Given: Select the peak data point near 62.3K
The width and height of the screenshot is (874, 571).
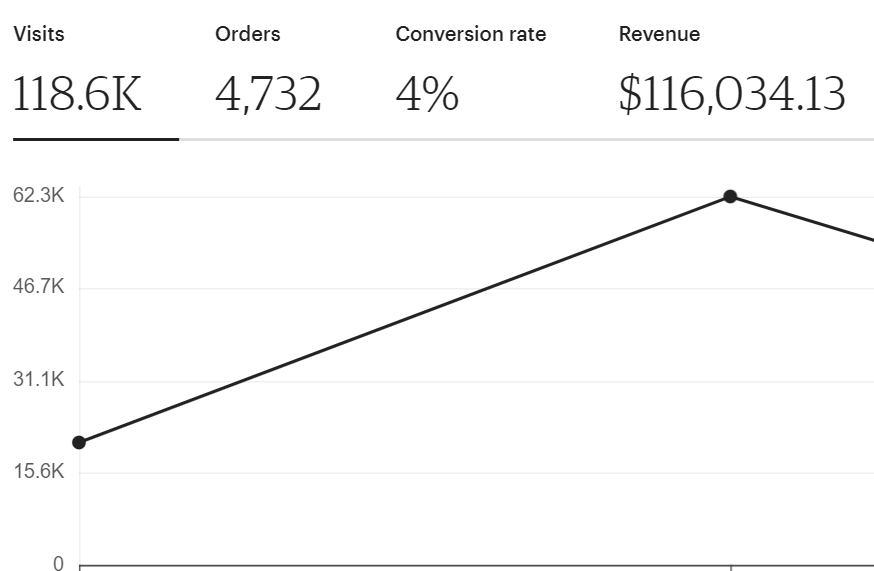Looking at the screenshot, I should pyautogui.click(x=730, y=196).
